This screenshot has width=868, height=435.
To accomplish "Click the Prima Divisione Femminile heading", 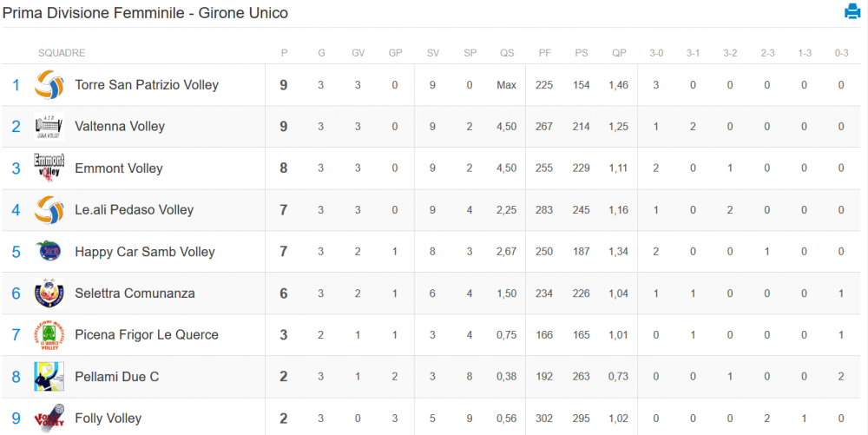I will coord(145,13).
